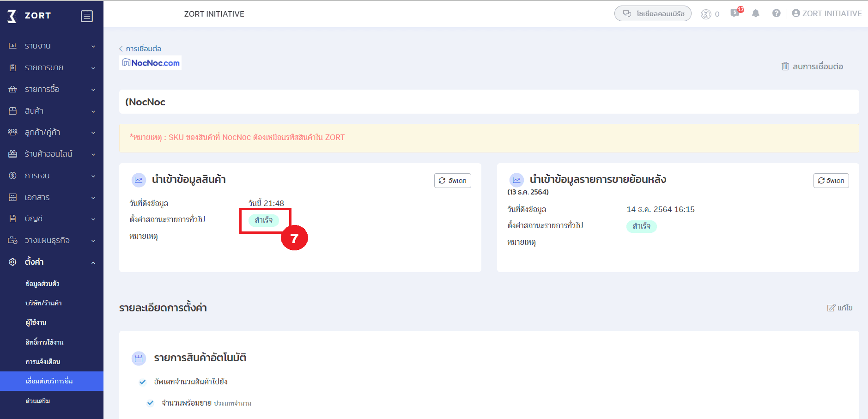Click the 14 ธ.ค. 2564 16:15 timestamp
This screenshot has height=419, width=868.
661,209
